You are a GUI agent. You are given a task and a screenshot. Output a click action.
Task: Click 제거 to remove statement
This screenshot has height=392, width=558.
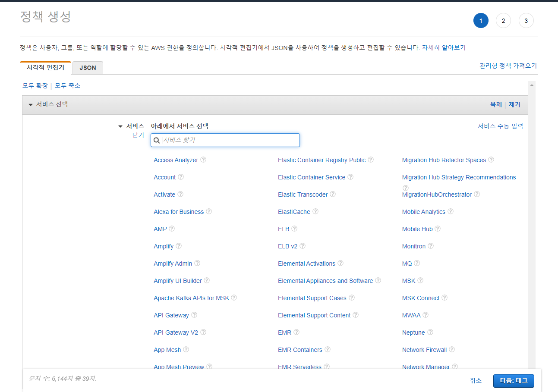(514, 104)
